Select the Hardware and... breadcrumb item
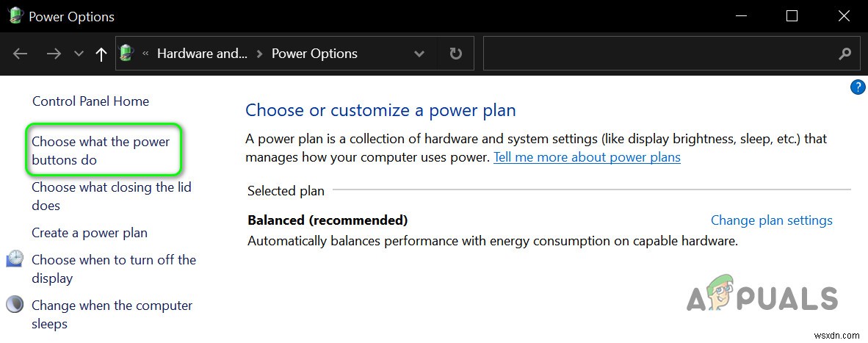This screenshot has height=343, width=868. (202, 54)
